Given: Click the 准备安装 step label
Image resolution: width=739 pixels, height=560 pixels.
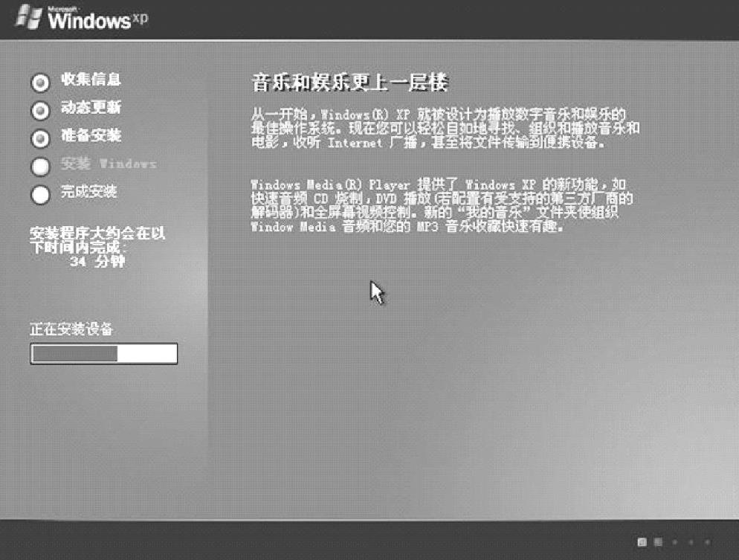Looking at the screenshot, I should click(91, 135).
